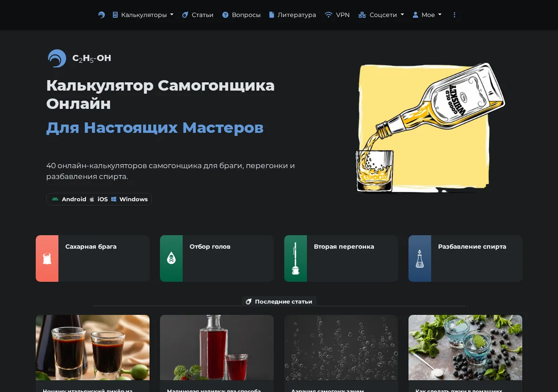Click the skull droplet heads icon
558x392 pixels.
pyautogui.click(x=171, y=258)
